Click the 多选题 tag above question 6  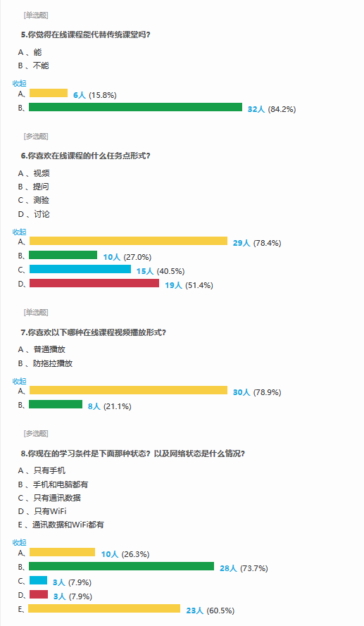(x=36, y=137)
